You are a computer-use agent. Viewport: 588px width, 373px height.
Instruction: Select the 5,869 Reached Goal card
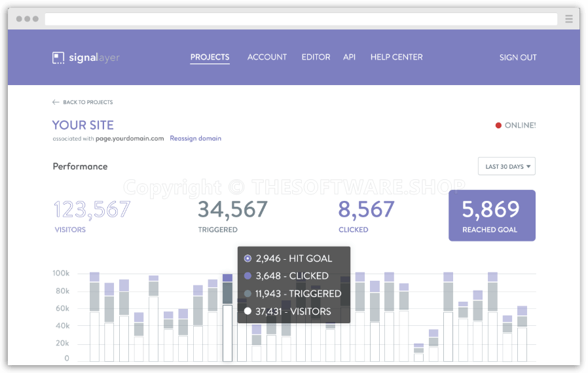(492, 215)
